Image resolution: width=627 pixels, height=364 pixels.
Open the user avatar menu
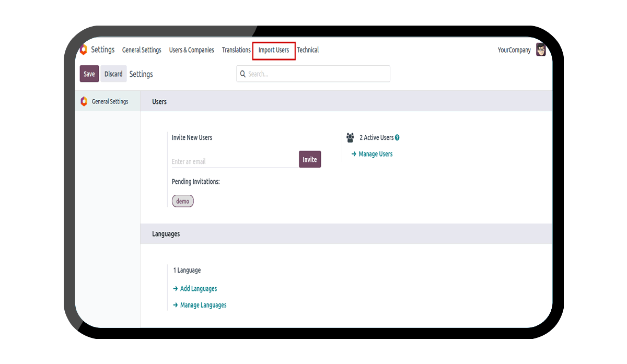tap(541, 50)
